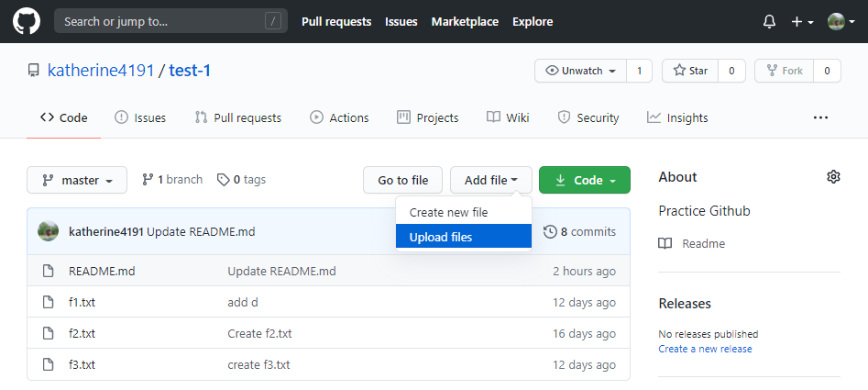This screenshot has height=390, width=868.
Task: Click the fork count 0
Action: coord(827,71)
